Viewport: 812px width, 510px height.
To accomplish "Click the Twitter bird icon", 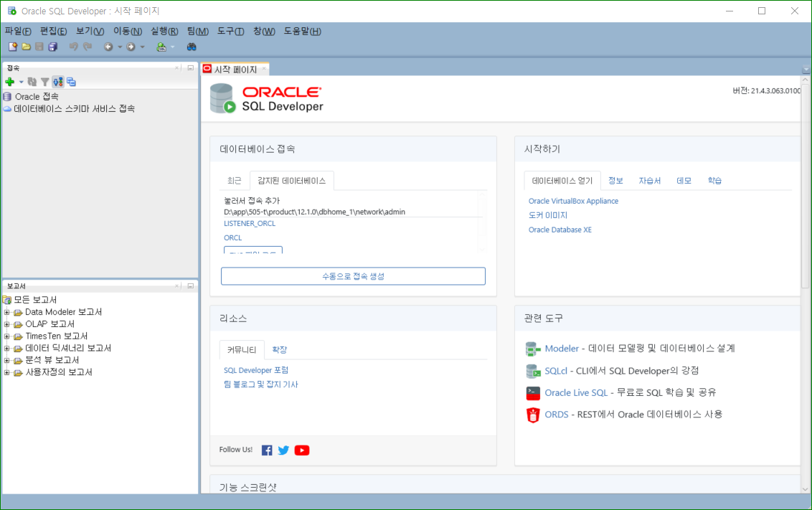I will [283, 450].
